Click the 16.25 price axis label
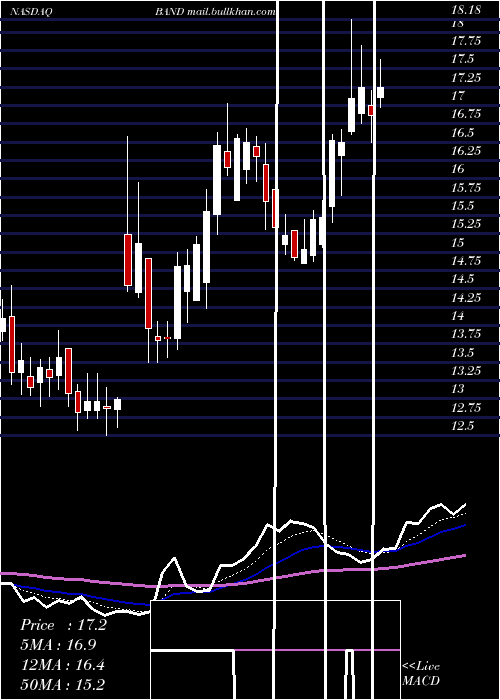 tap(466, 151)
